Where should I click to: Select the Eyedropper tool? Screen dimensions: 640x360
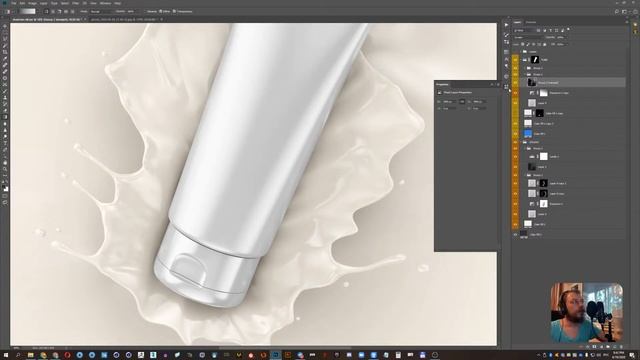pos(5,59)
